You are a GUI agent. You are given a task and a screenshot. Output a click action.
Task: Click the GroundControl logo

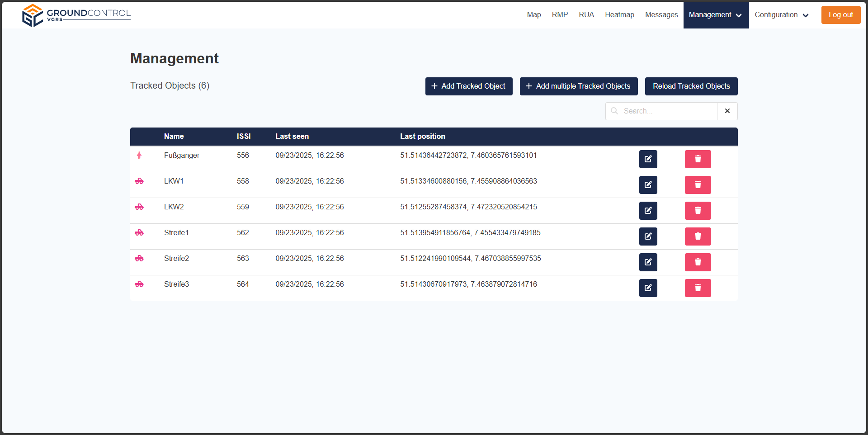click(x=76, y=15)
